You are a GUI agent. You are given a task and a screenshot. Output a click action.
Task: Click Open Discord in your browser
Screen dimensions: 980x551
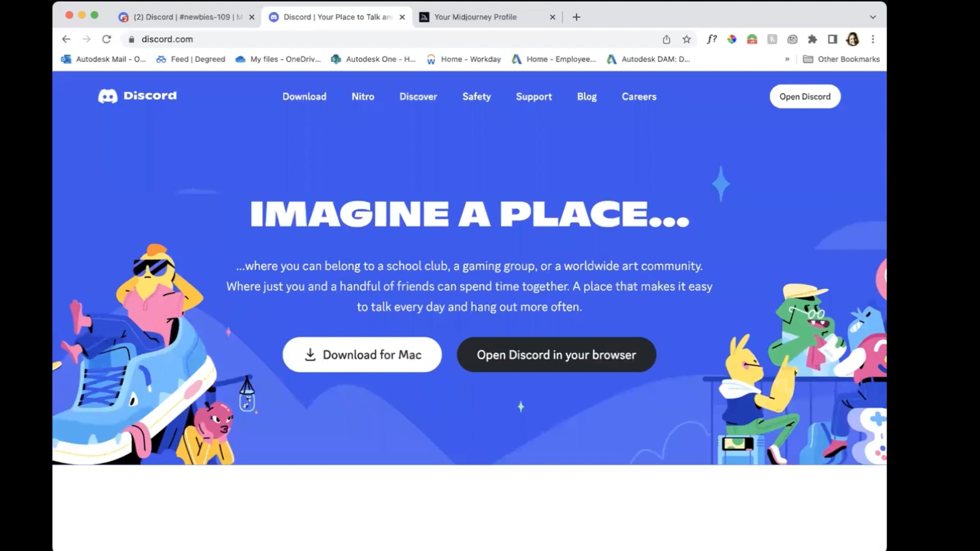point(556,355)
